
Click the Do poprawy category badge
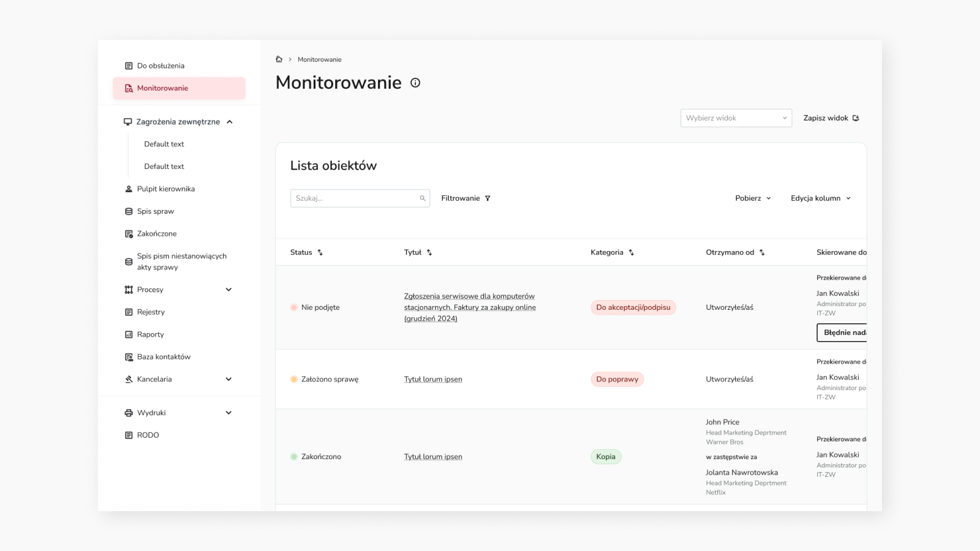[617, 379]
